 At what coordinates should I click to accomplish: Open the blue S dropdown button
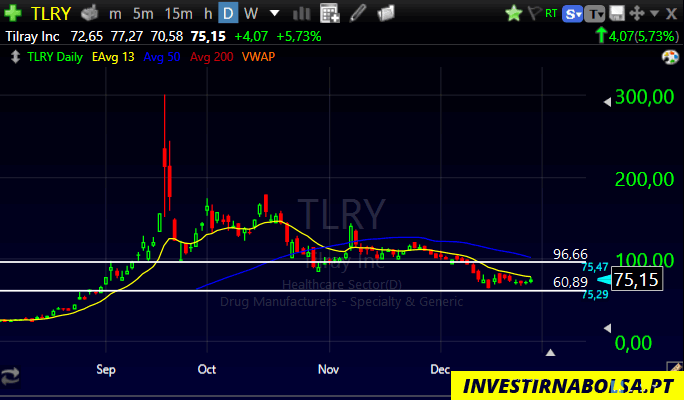572,14
